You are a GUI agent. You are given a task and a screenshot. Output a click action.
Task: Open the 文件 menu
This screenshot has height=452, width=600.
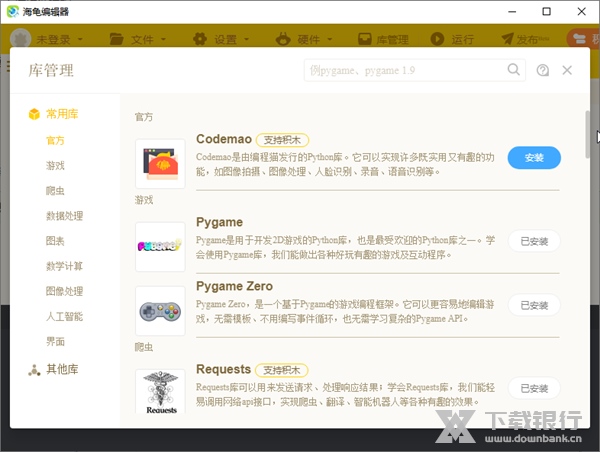point(148,39)
